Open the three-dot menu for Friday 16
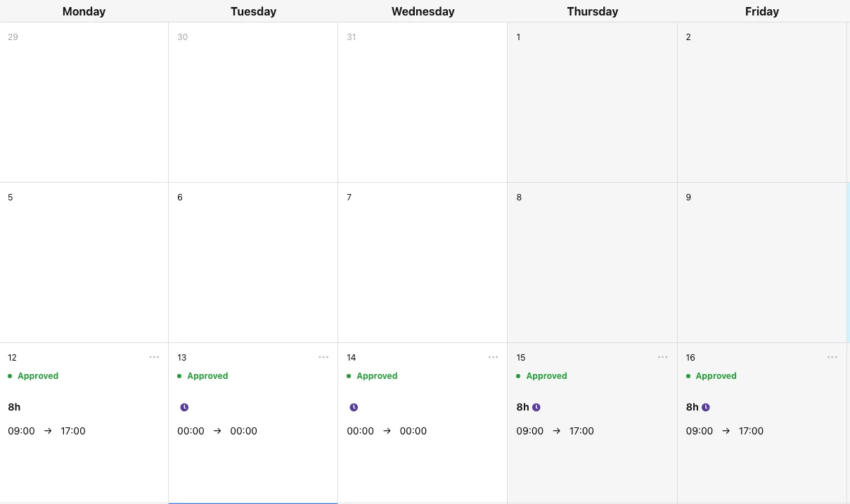The image size is (850, 504). (x=832, y=357)
